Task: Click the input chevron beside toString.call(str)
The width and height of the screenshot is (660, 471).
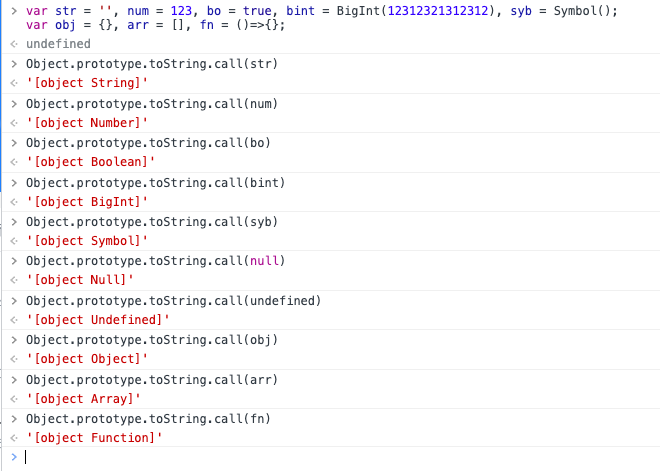Action: pyautogui.click(x=12, y=64)
